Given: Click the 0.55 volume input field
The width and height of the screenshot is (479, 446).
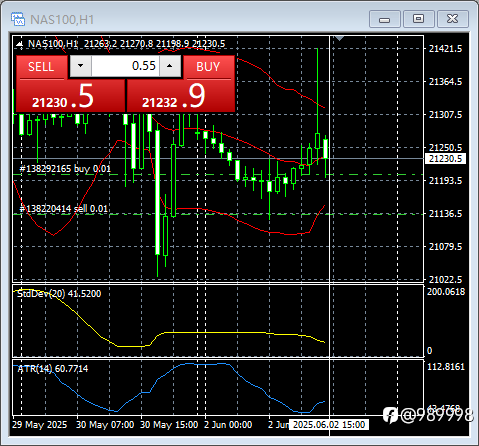Looking at the screenshot, I should 125,66.
